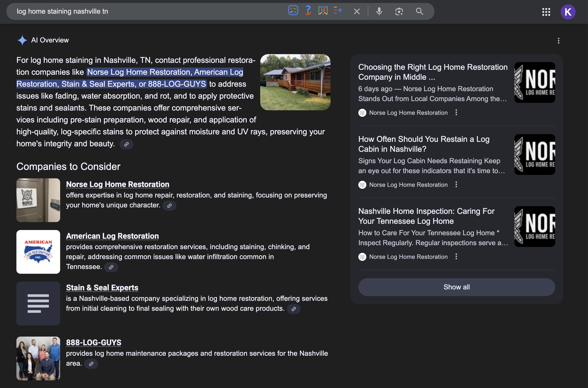Open options for 'Choosing the Right Log Home' result

(456, 113)
